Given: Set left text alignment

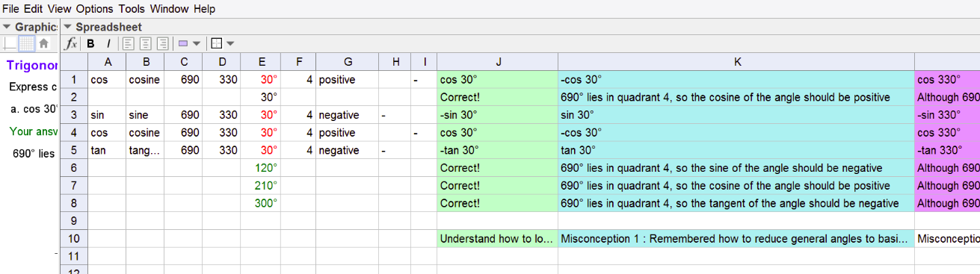Looking at the screenshot, I should (x=128, y=43).
